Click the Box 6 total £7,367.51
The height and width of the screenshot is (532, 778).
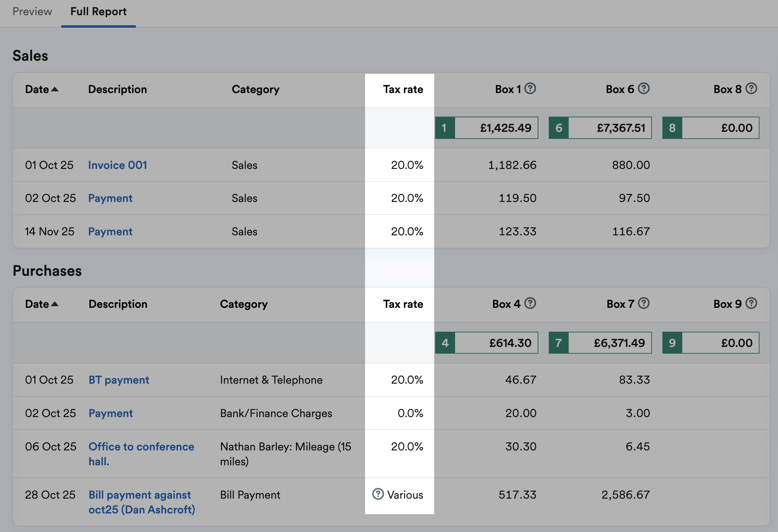tap(600, 128)
